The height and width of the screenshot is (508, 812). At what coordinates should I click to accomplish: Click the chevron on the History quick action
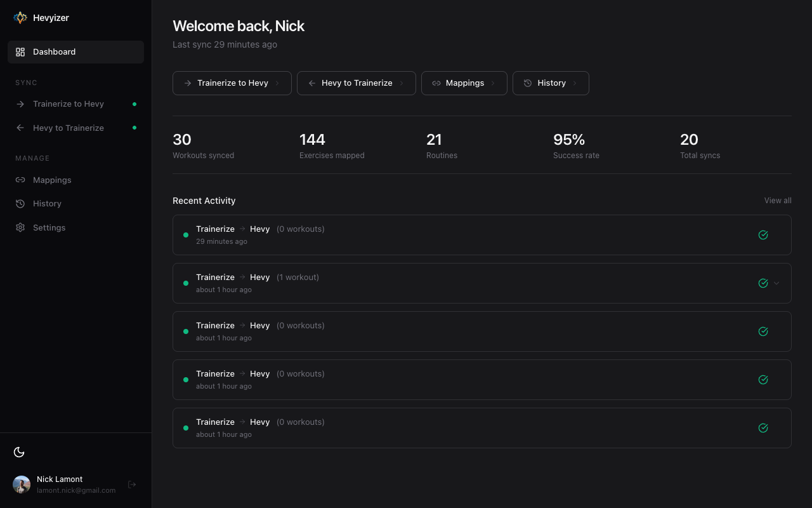coord(575,83)
